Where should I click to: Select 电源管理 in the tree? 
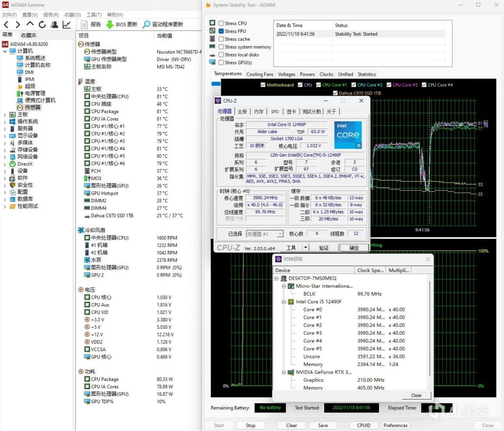click(35, 93)
